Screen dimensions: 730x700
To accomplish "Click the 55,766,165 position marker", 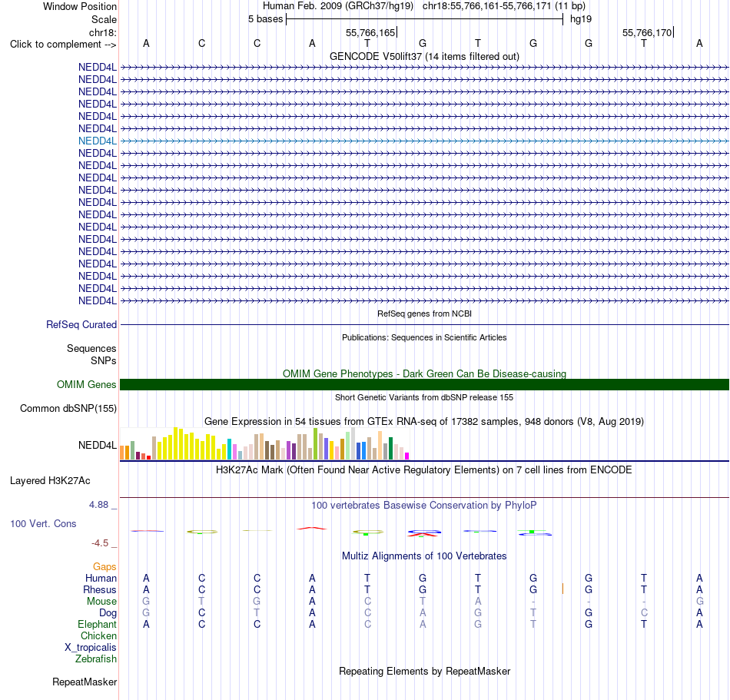I will tap(371, 32).
